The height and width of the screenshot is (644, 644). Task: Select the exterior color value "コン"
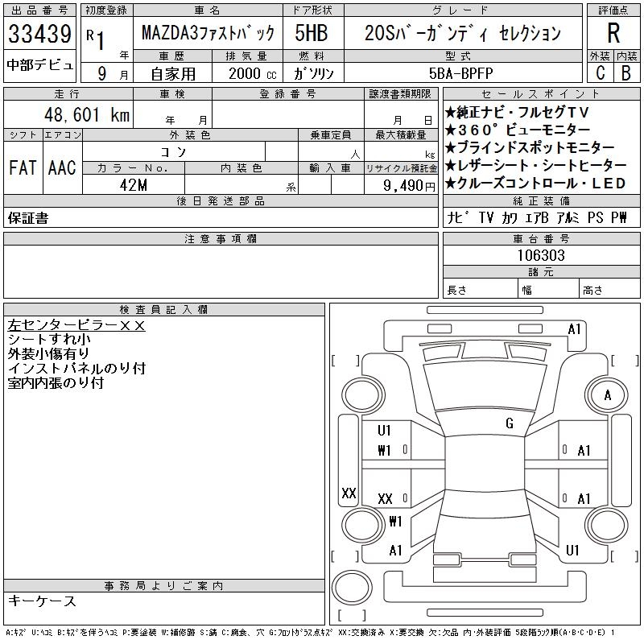click(x=174, y=152)
